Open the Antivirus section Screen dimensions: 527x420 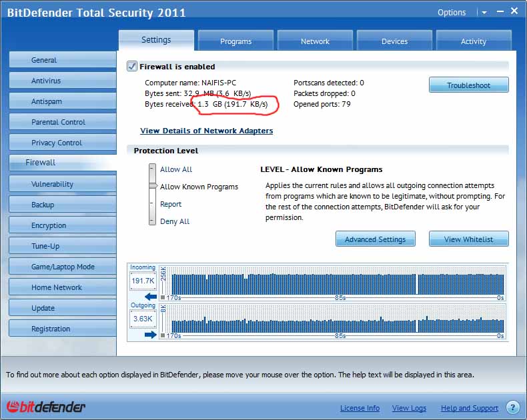point(63,81)
